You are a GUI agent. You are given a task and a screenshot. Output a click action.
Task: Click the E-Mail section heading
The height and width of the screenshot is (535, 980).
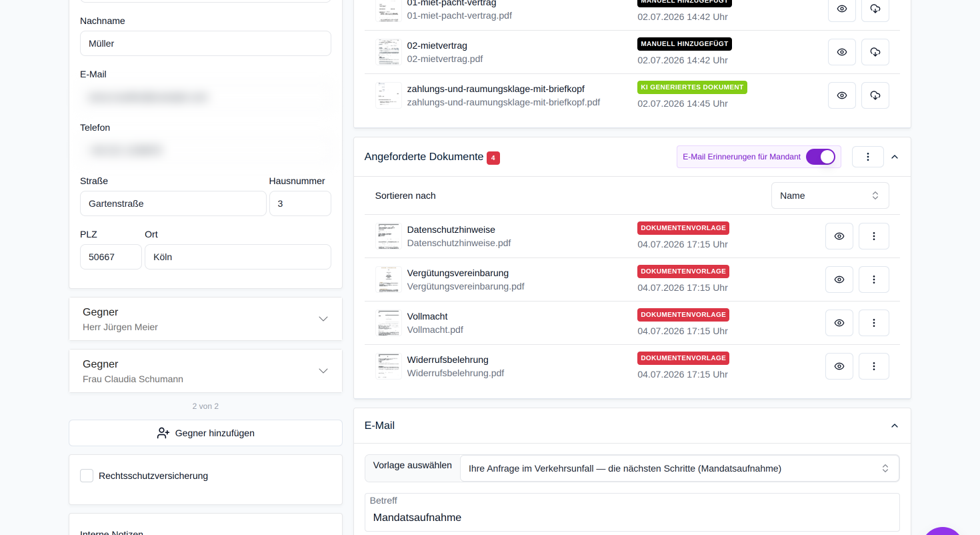click(380, 426)
